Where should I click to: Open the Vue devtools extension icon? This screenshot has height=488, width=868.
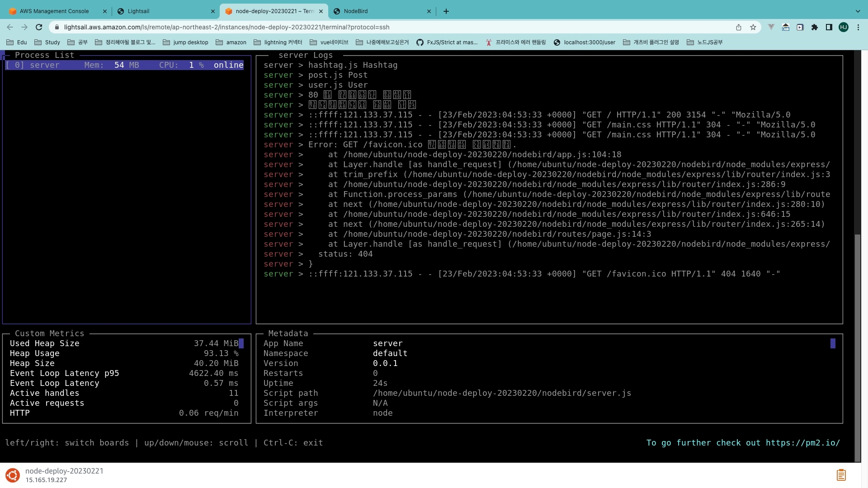point(771,27)
